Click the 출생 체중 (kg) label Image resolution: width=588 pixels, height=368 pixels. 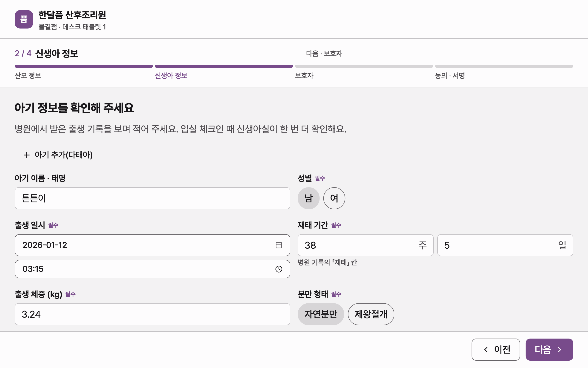38,294
